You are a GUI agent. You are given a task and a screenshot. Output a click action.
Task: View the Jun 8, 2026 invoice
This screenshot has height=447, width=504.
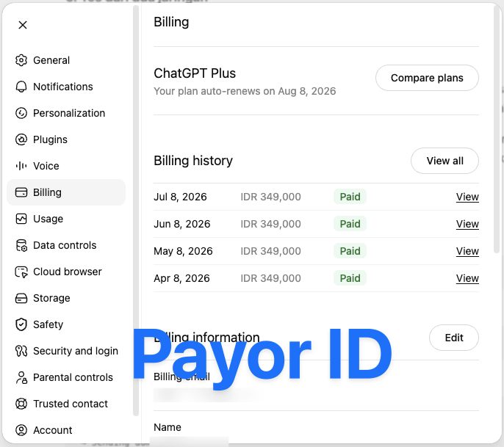(467, 224)
